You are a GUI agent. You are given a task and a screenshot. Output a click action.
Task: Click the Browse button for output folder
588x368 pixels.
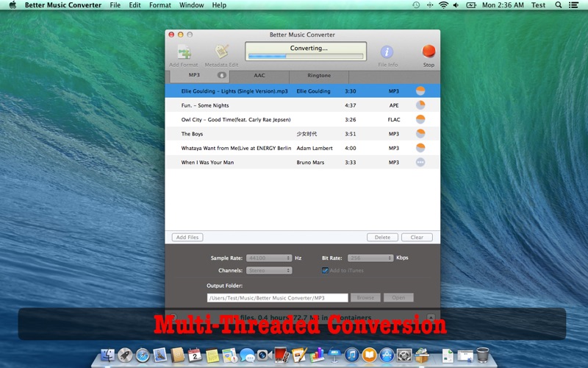(x=365, y=297)
